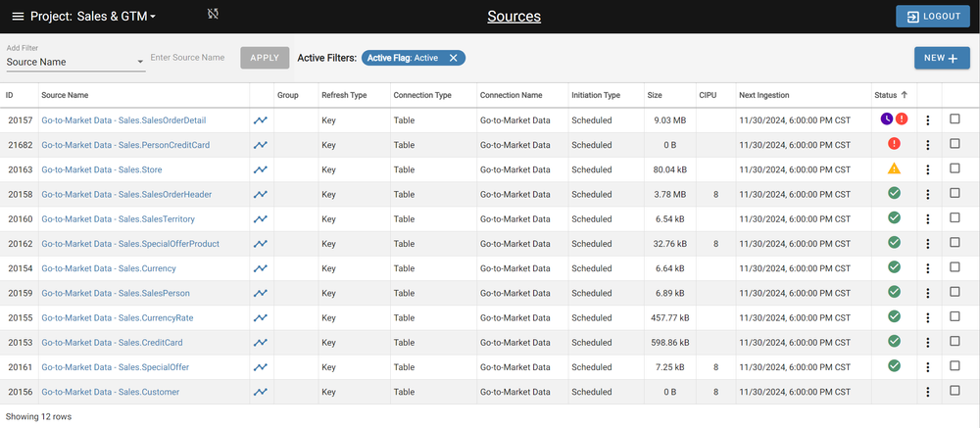Sort table by ID column header
Screen dimensions: 980x428
pos(10,95)
